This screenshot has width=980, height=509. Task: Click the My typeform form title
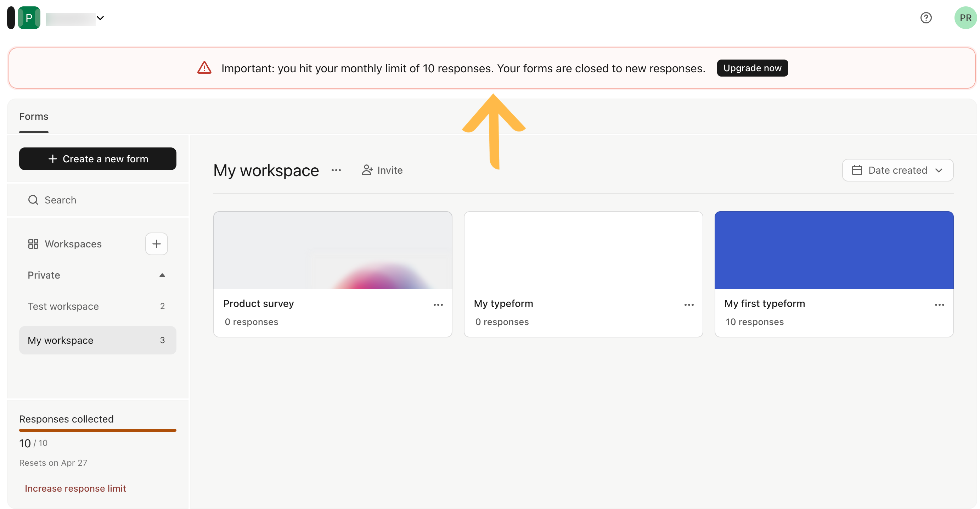point(503,304)
